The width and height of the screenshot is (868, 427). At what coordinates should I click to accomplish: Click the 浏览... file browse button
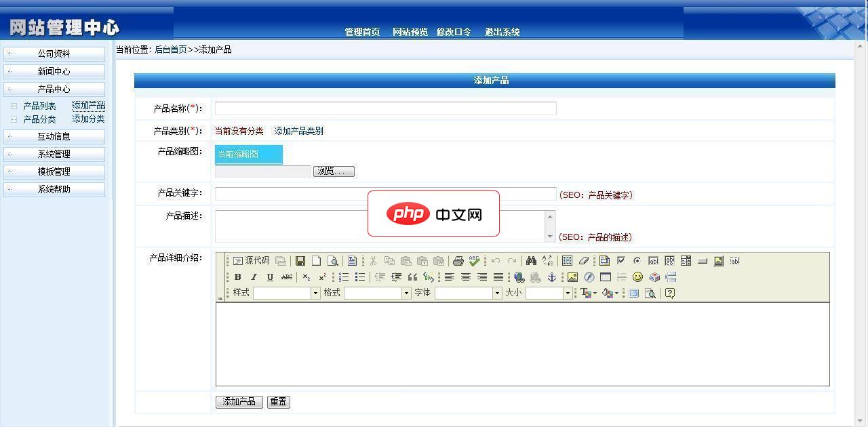334,171
